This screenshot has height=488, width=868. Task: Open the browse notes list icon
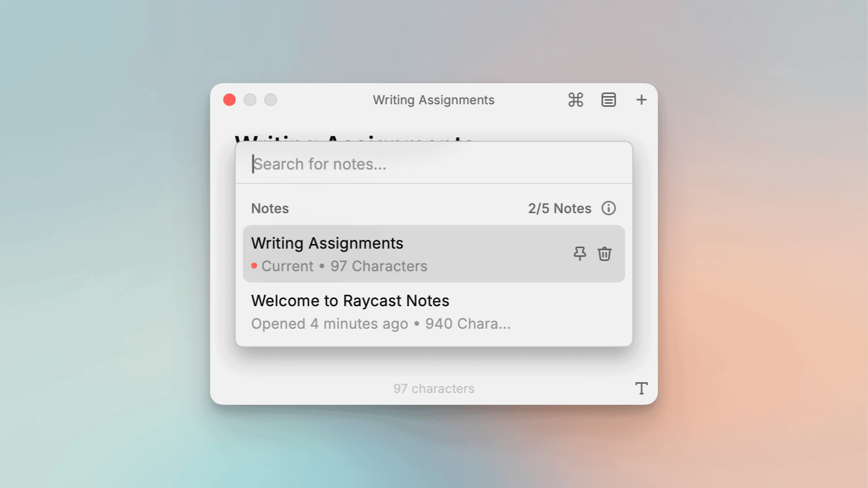[x=608, y=100]
